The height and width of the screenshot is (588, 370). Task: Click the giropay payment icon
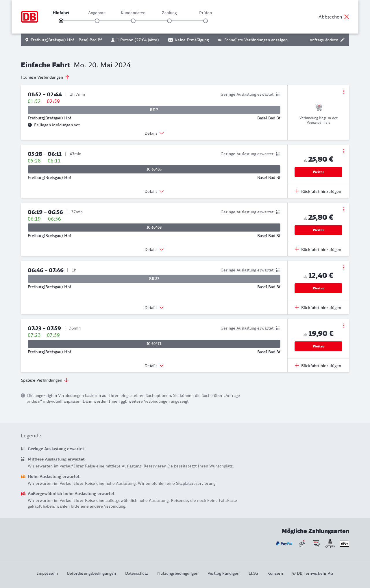click(x=330, y=543)
